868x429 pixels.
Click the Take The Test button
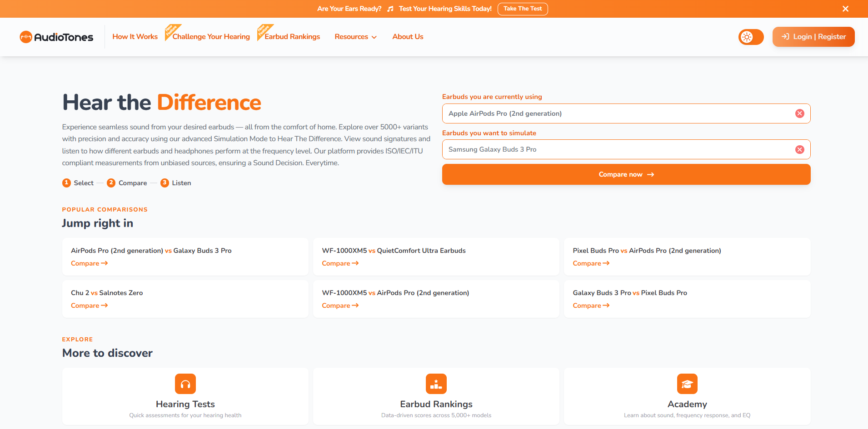click(523, 9)
